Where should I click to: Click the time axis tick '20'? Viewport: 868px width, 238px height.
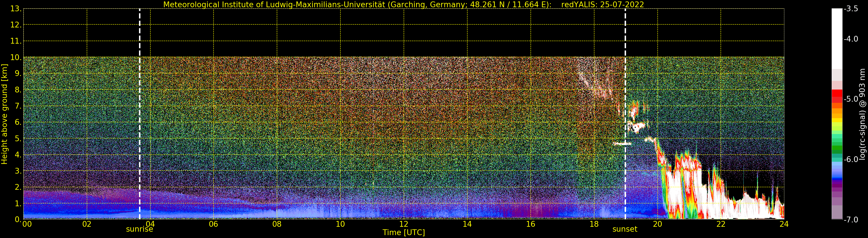[657, 224]
